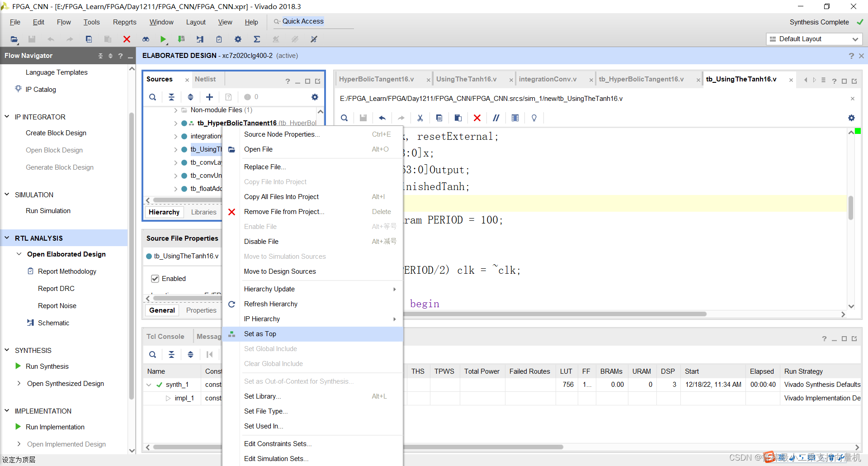Screen dimensions: 868x466
Task: Click Run Synthesis in Flow Navigator
Action: pyautogui.click(x=47, y=366)
